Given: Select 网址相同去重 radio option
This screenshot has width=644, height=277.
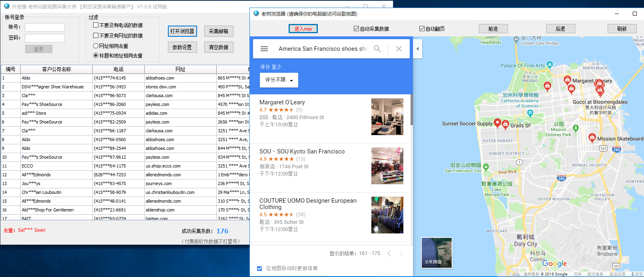Looking at the screenshot, I should click(x=96, y=46).
